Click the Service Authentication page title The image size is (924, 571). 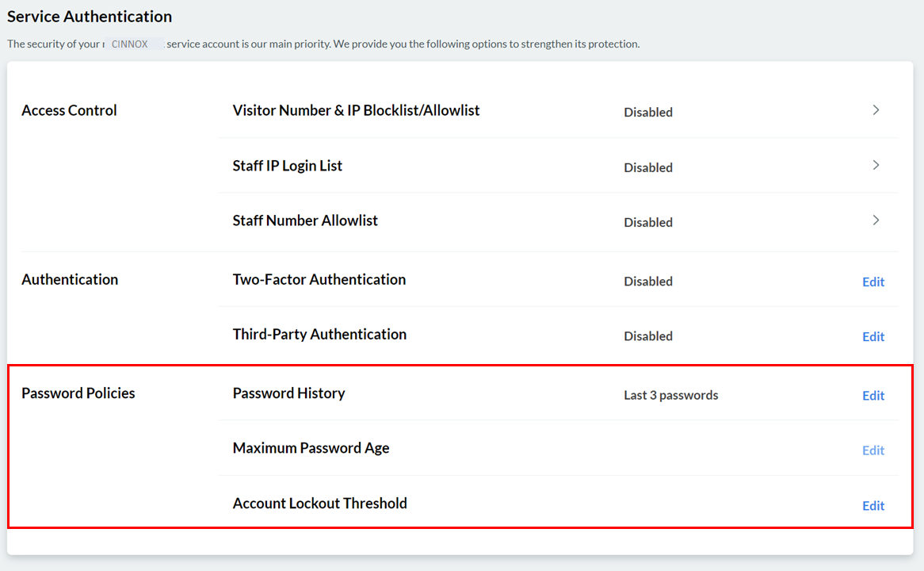point(90,17)
